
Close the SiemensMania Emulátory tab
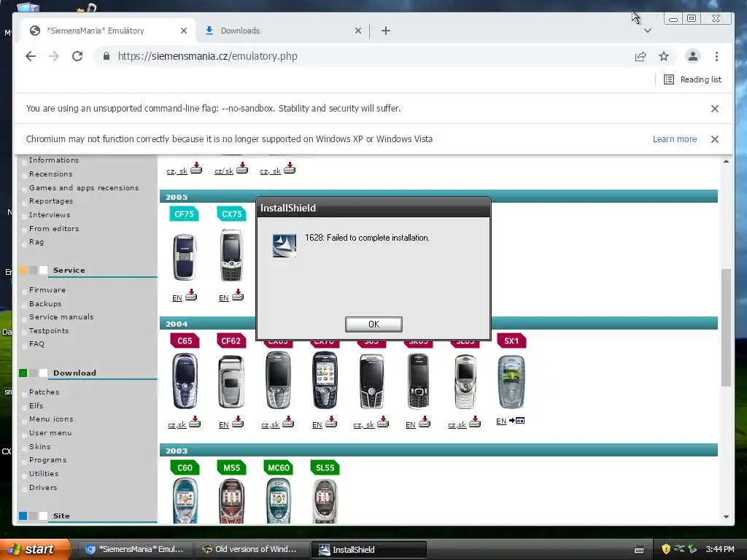[184, 31]
